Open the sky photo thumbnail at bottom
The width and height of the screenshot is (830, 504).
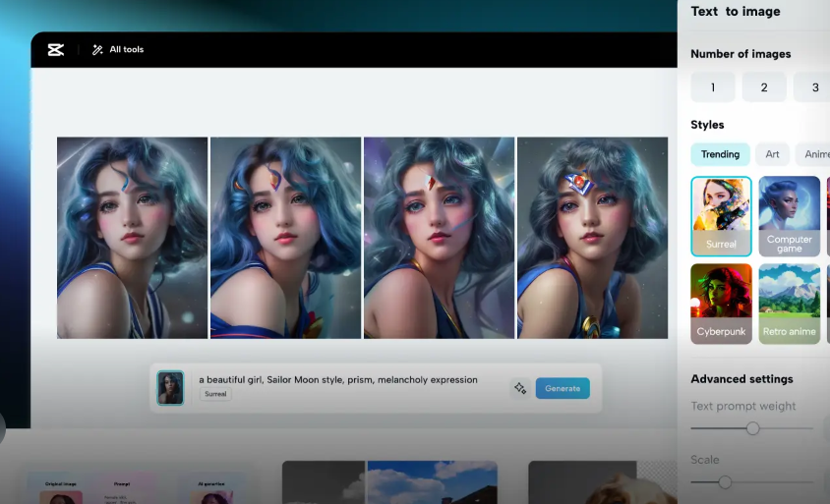coord(389,482)
